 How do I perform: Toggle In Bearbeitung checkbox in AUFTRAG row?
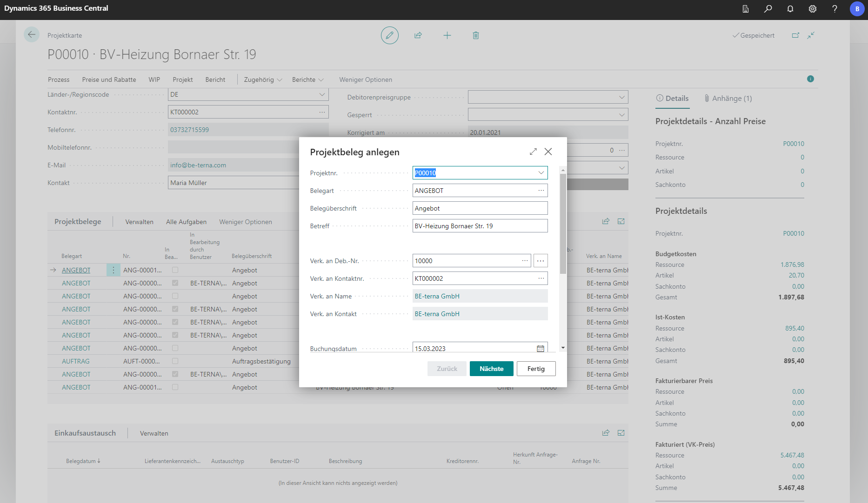[175, 361]
